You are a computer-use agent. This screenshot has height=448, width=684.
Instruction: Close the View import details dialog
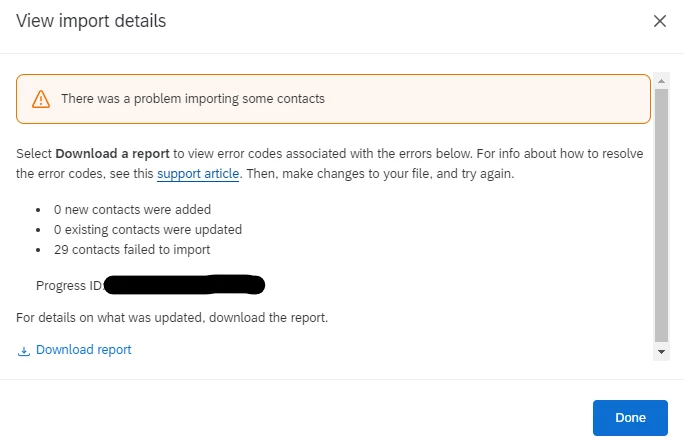pyautogui.click(x=660, y=21)
